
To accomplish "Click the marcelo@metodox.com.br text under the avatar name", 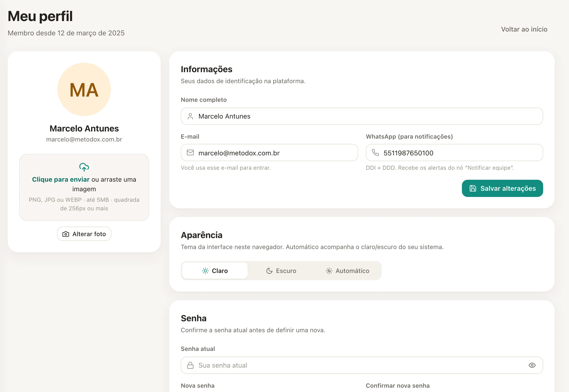I will point(84,139).
